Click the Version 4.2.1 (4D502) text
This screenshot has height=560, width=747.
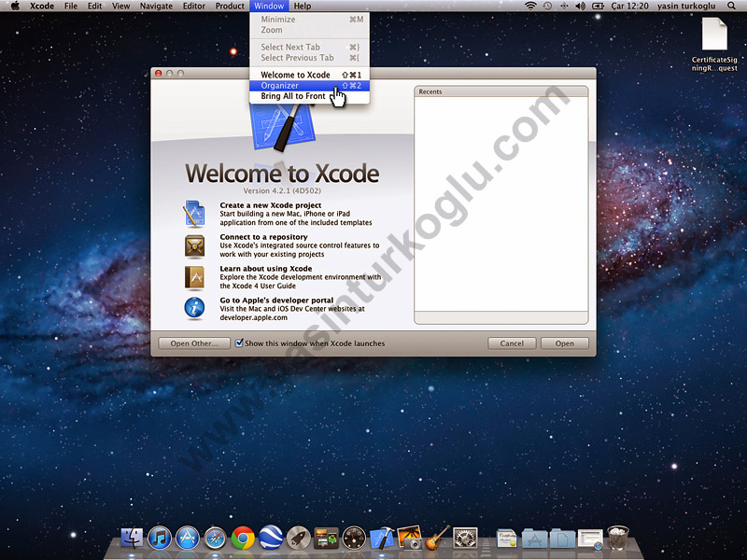click(282, 190)
